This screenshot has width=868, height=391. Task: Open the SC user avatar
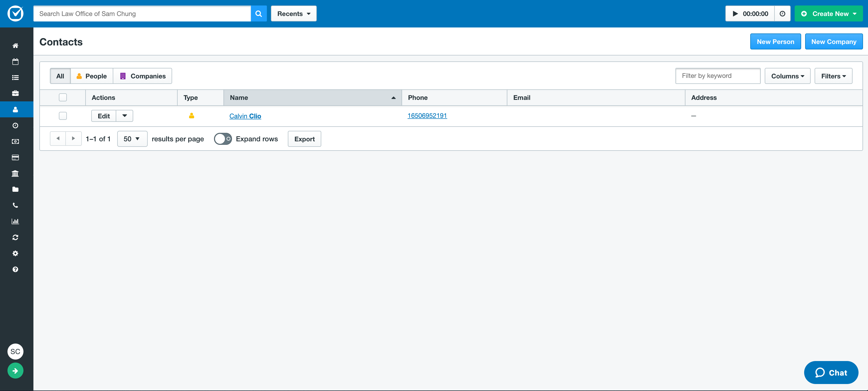point(15,352)
